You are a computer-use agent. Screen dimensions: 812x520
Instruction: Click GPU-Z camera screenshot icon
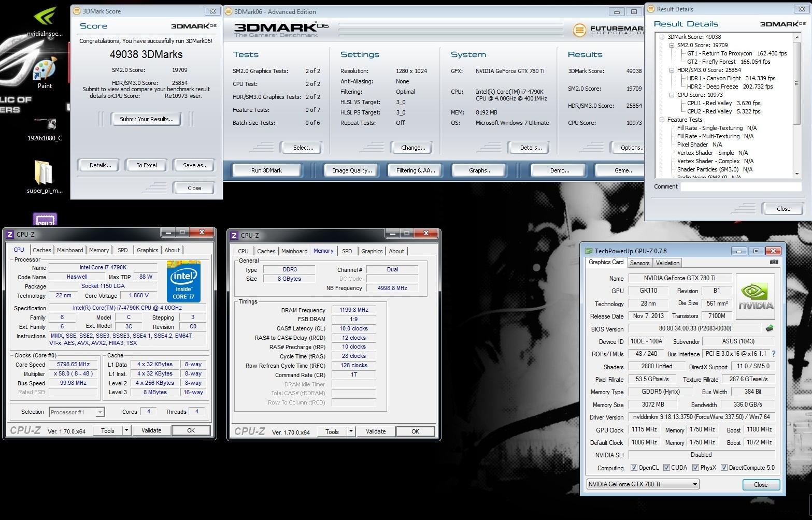click(x=774, y=262)
